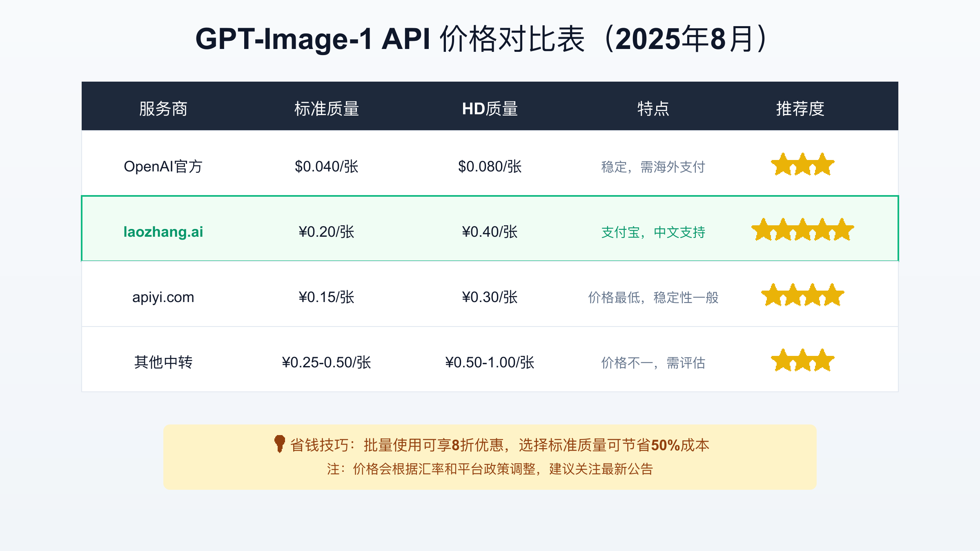Click the ¥0.30/张 price cell
The width and height of the screenshot is (980, 551).
pyautogui.click(x=490, y=297)
